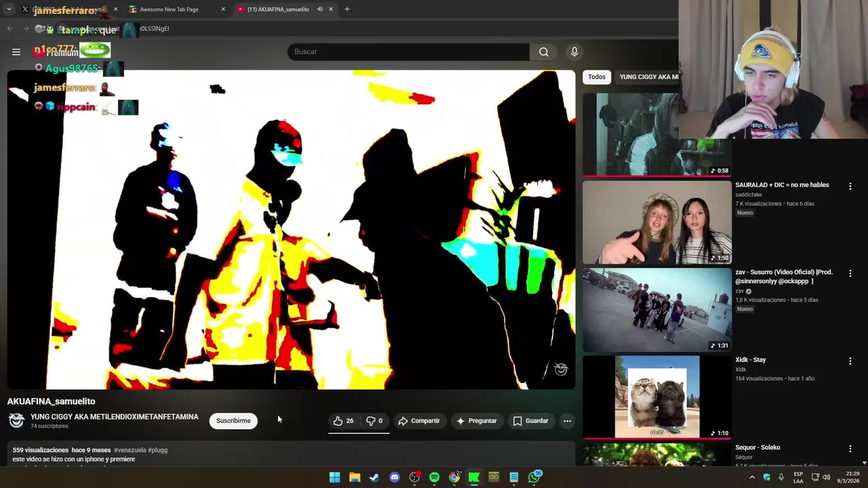
Task: Click the Windows Security tray icon
Action: point(767,477)
